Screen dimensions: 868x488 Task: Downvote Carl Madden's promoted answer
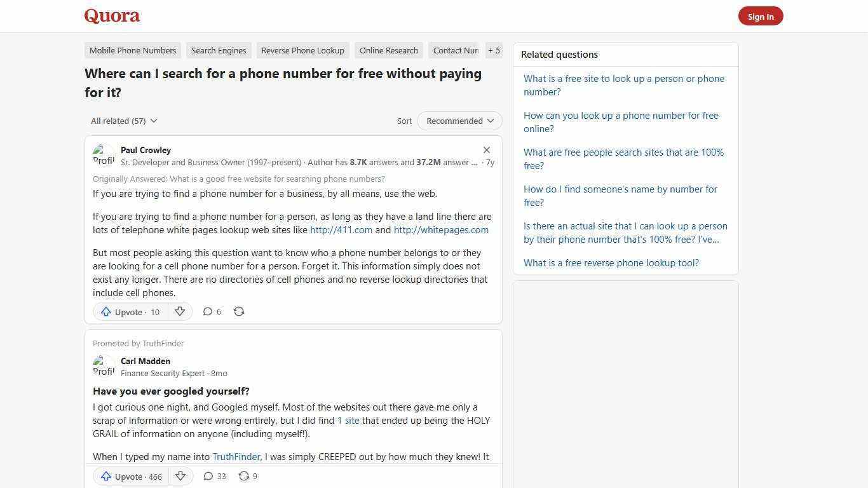180,476
